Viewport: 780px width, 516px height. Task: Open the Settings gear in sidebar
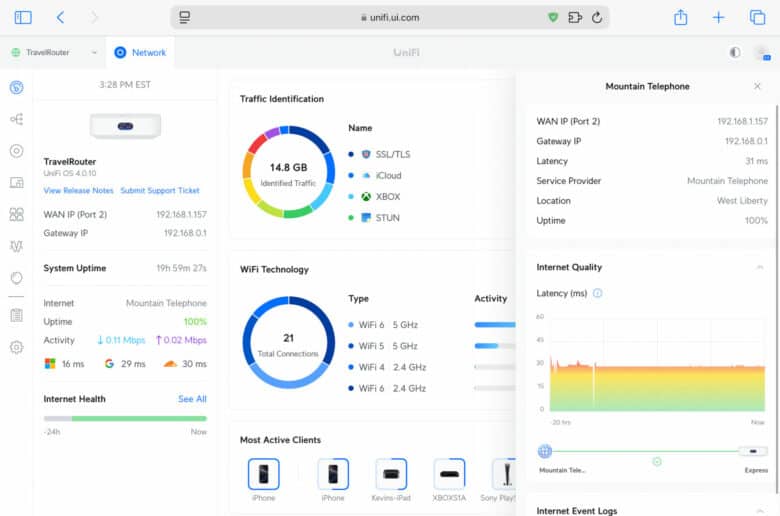click(16, 347)
